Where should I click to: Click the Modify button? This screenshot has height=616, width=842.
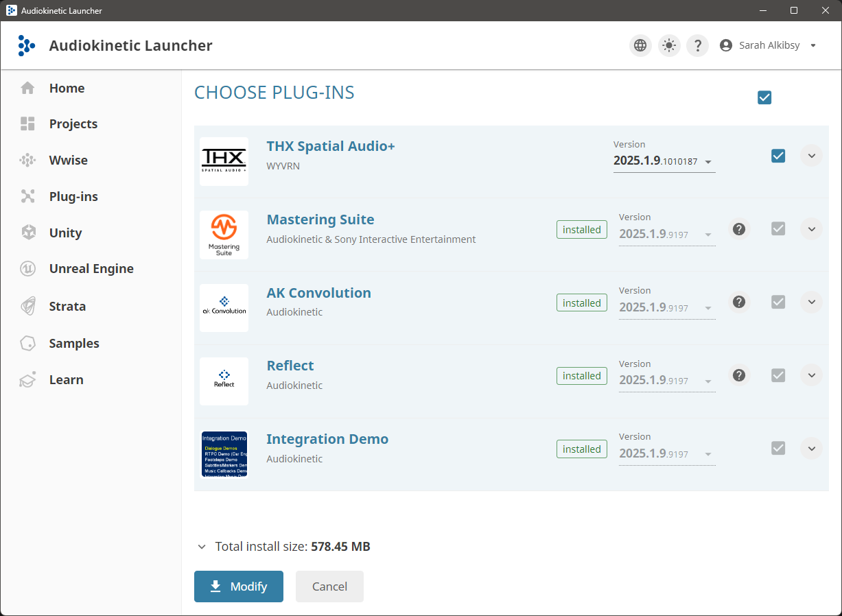[x=239, y=587]
